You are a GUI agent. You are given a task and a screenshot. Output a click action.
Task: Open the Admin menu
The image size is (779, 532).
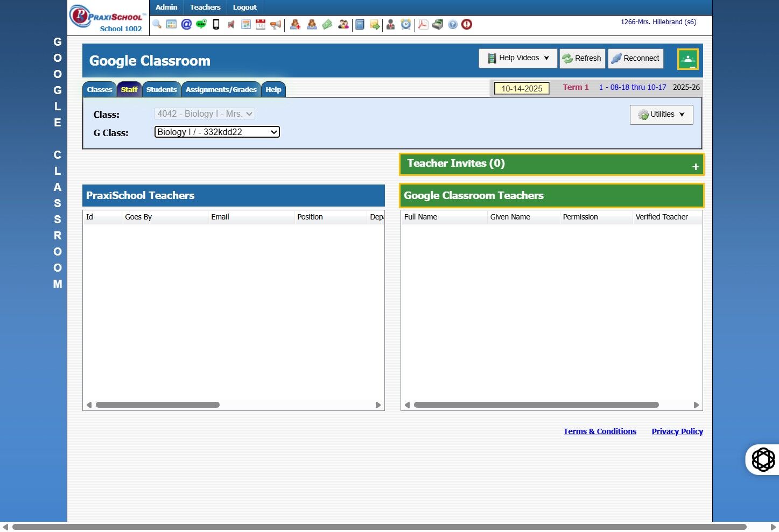pos(166,8)
